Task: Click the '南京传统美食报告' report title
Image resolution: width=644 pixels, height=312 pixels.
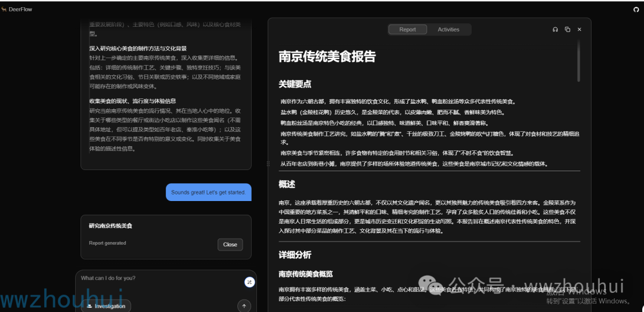Action: (x=327, y=56)
